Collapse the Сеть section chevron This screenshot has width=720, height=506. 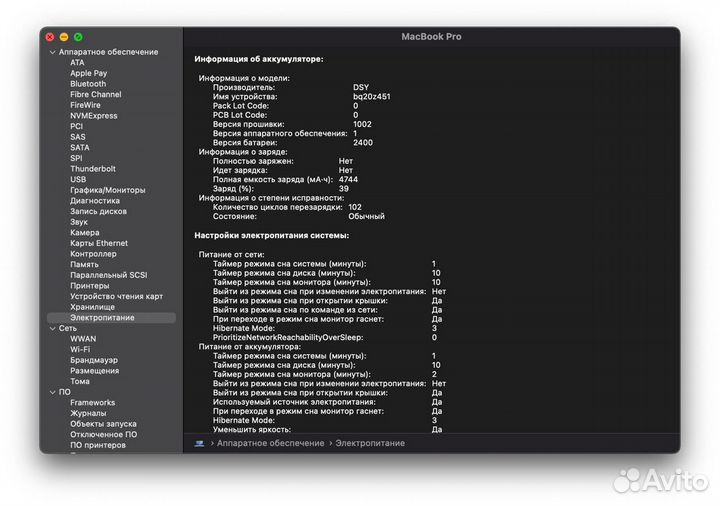coord(52,329)
